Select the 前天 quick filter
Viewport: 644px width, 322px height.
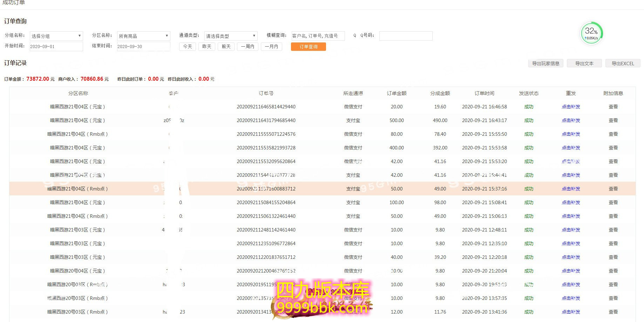pyautogui.click(x=226, y=46)
